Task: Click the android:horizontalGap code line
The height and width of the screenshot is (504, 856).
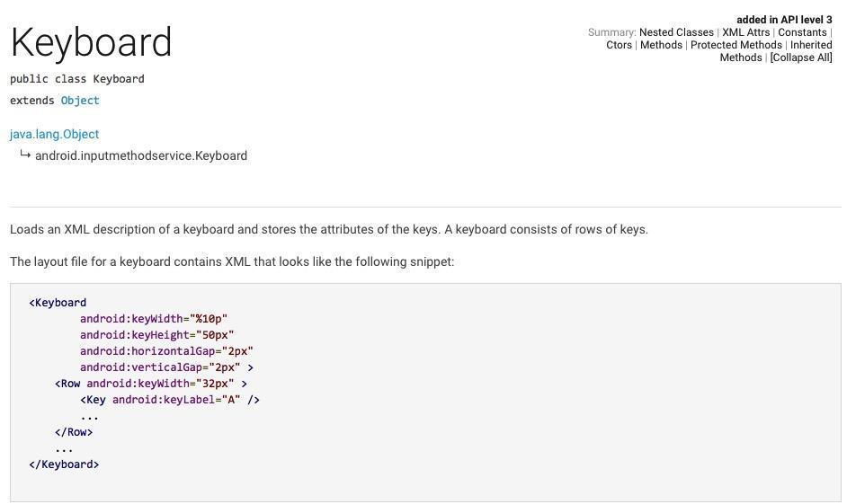Action: point(166,350)
